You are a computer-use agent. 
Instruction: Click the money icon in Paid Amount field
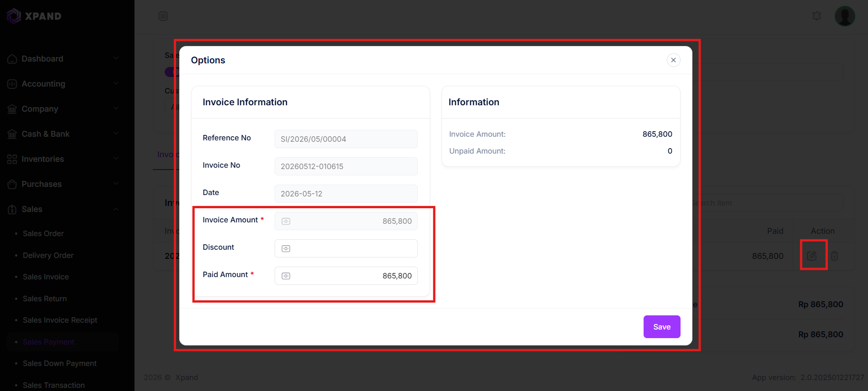tap(286, 276)
